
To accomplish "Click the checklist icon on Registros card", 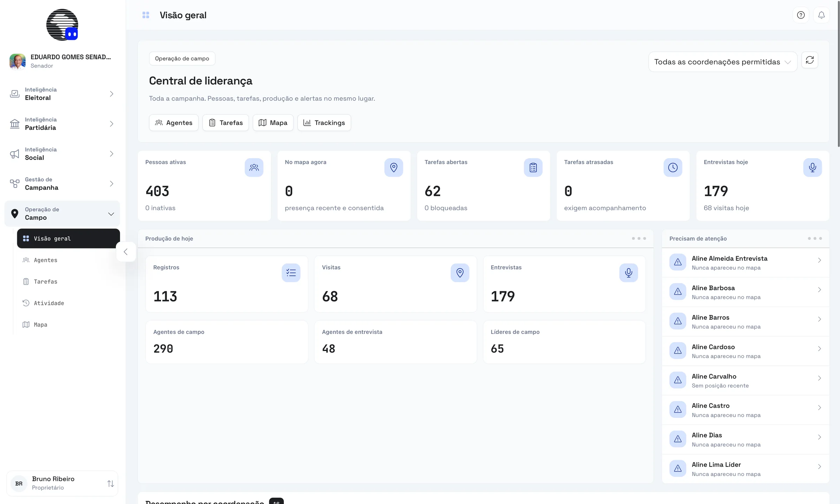I will click(x=291, y=273).
